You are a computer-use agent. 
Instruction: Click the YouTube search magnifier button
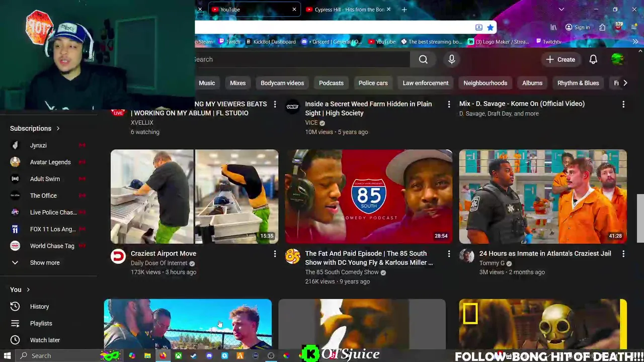point(423,59)
